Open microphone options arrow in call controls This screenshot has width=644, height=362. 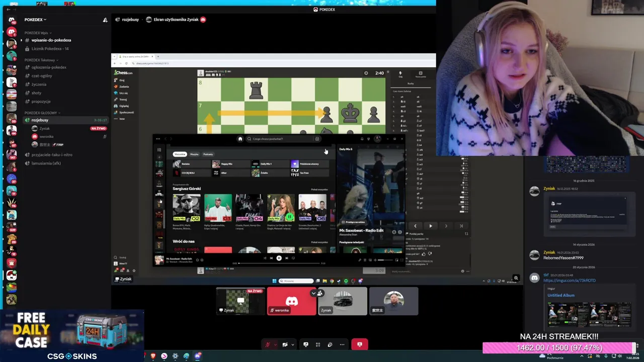pyautogui.click(x=275, y=345)
